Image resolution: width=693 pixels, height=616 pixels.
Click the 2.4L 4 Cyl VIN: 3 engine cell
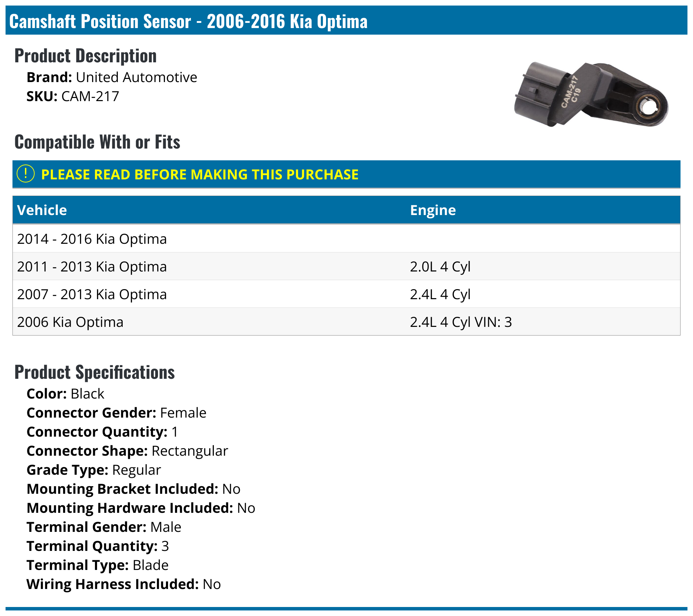tap(461, 322)
